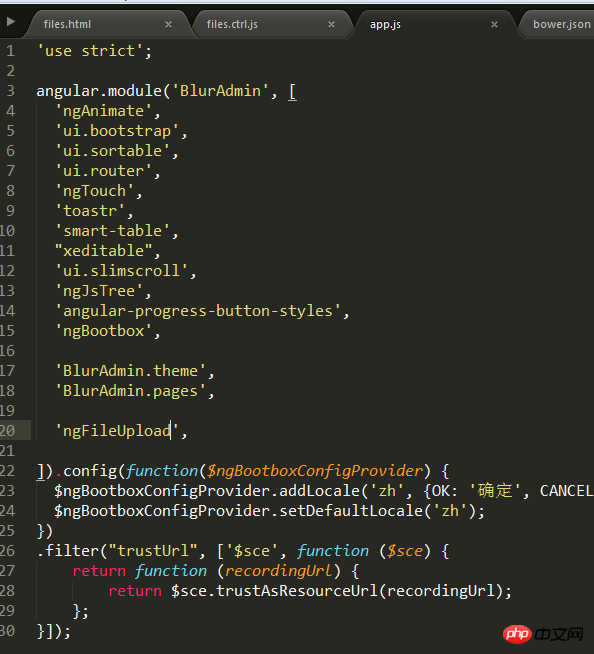Screen dimensions: 594x654
Task: Close the app.js tab
Action: coord(494,25)
